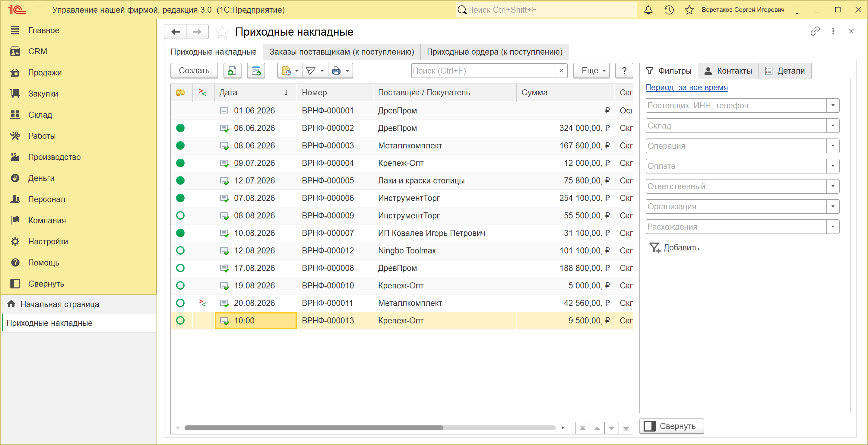The image size is (868, 445).
Task: Open the CRM section in the sidebar
Action: pos(38,52)
